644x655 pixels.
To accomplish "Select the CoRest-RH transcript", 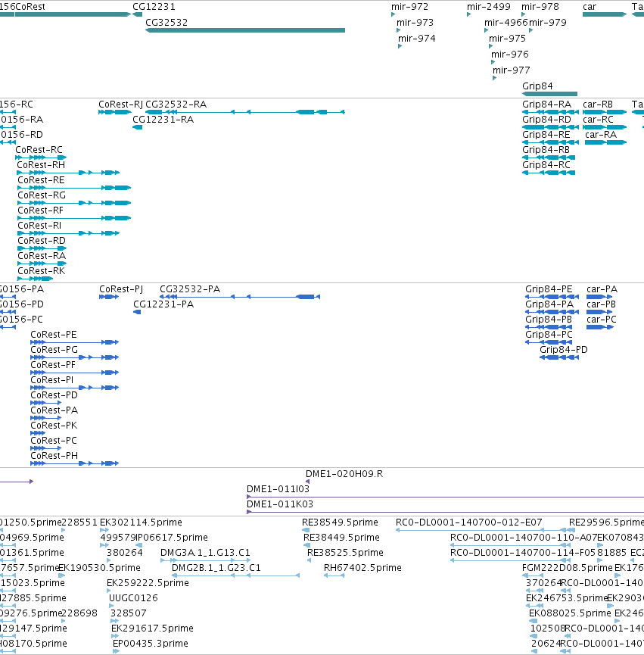I will point(68,173).
